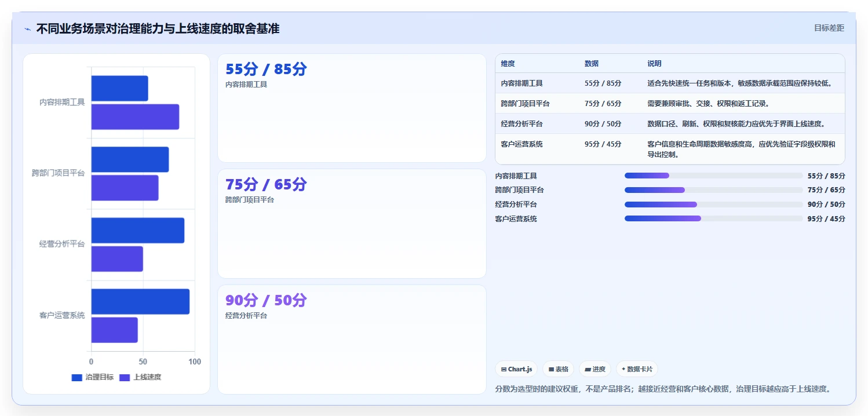Click the 客户信息和生命周期 description cell
This screenshot has height=416, width=868.
pos(742,149)
